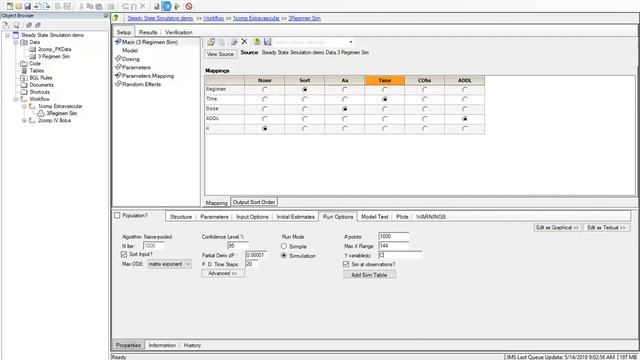This screenshot has height=360, width=640.
Task: Click the Add Sim Table button
Action: (x=369, y=275)
